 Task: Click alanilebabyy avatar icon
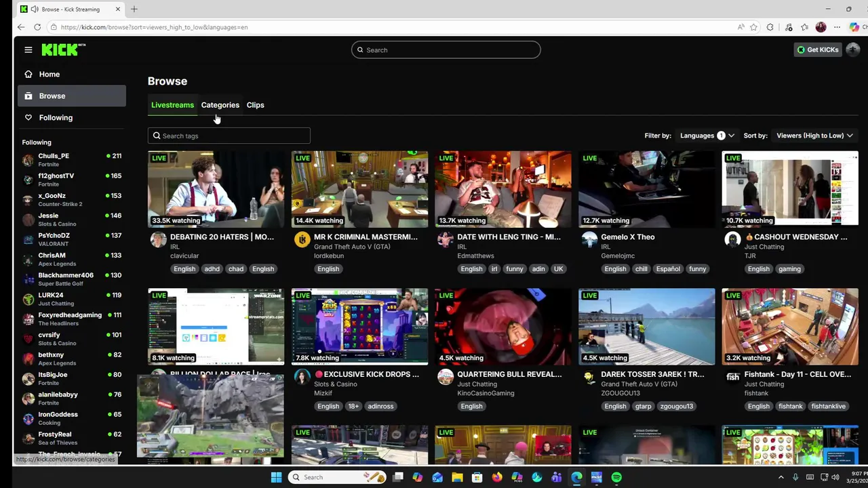[x=28, y=399]
